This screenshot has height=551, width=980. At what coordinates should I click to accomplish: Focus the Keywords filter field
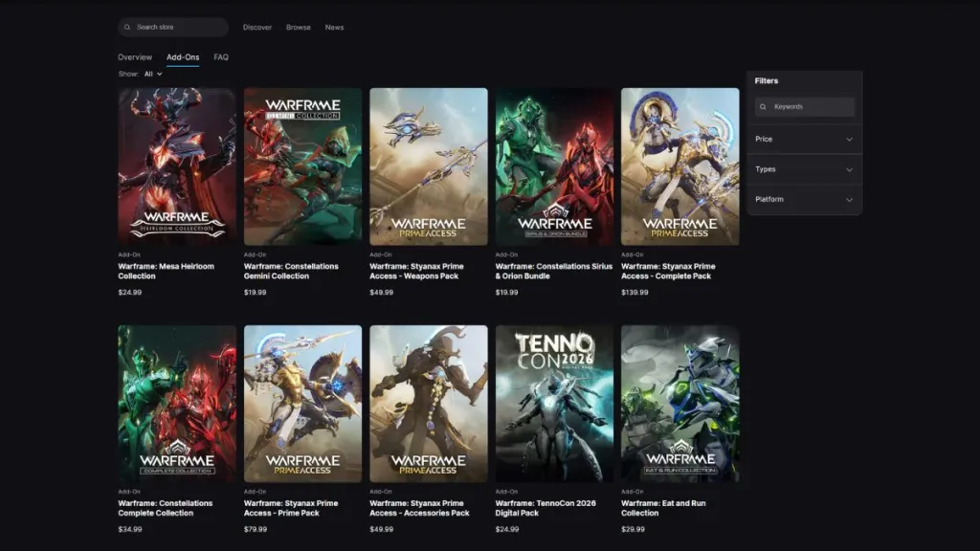804,107
